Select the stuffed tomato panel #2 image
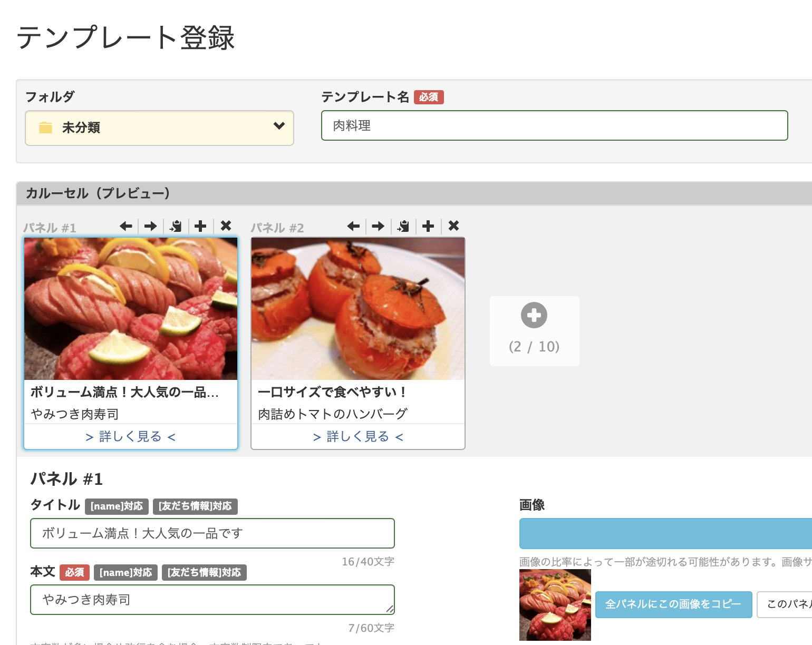The height and width of the screenshot is (645, 812). (358, 309)
